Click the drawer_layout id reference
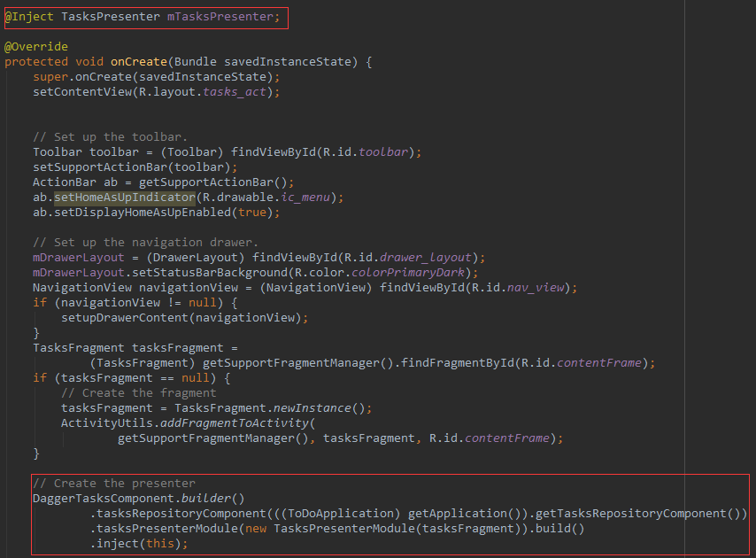Viewport: 756px width, 558px height. pos(425,258)
